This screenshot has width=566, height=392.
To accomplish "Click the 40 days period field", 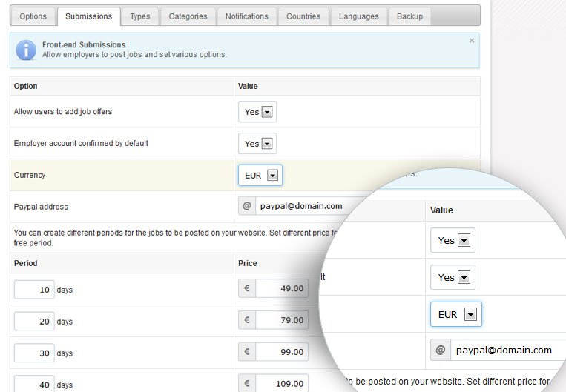I will click(x=34, y=384).
